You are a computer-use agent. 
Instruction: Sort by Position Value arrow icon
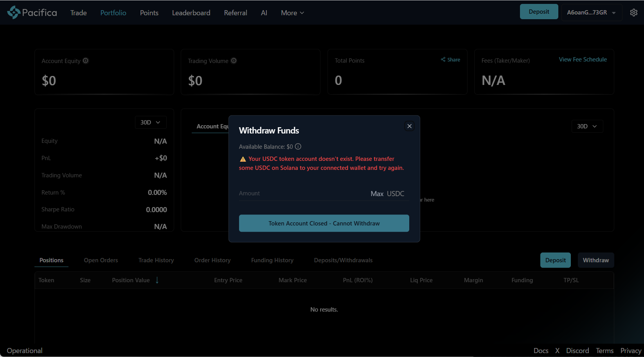point(157,280)
